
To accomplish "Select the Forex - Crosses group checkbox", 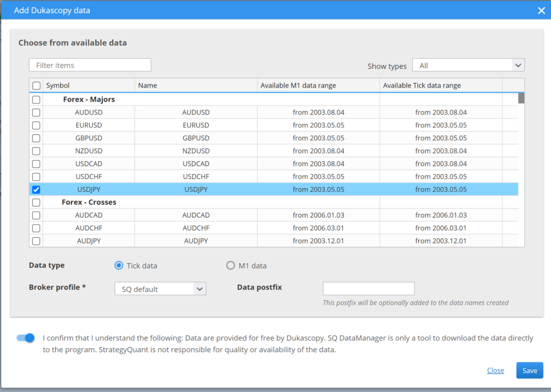I will click(x=36, y=203).
